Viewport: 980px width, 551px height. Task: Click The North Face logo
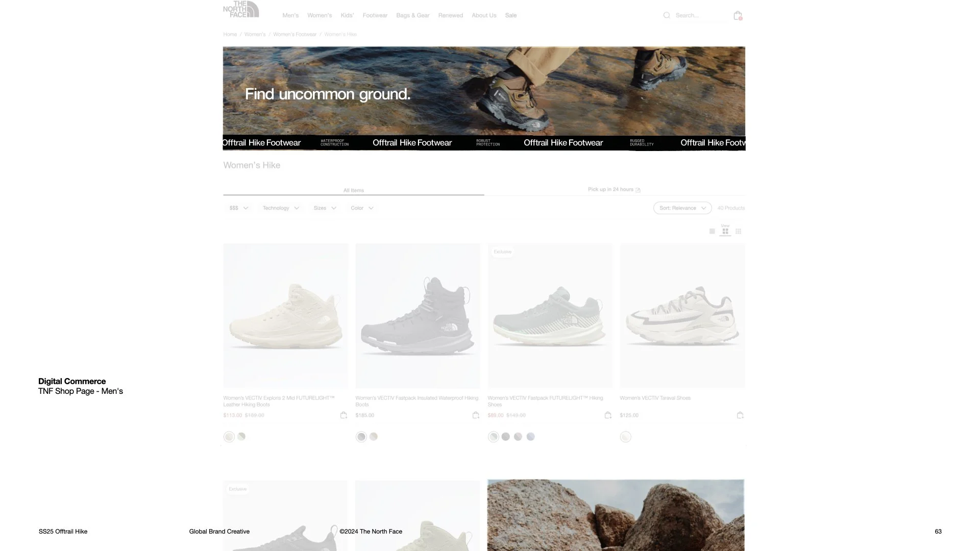coord(241,10)
